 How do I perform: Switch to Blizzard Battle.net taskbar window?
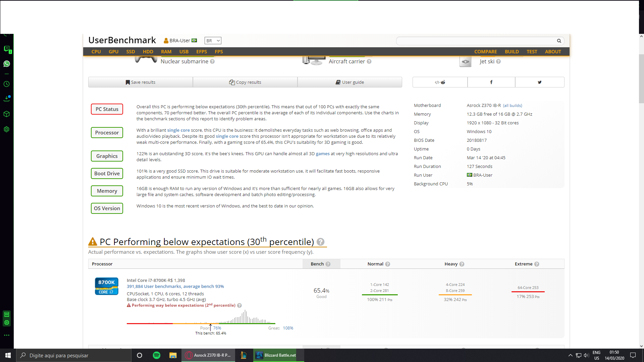click(x=279, y=355)
